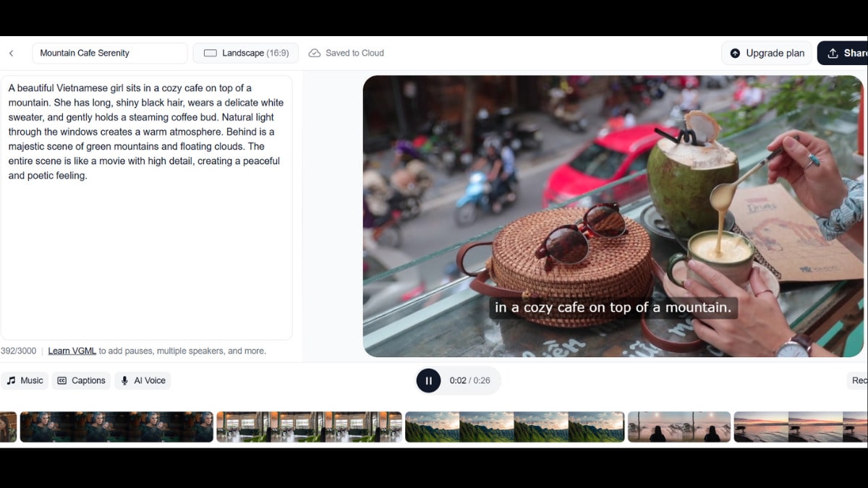Viewport: 868px width, 488px height.
Task: Open the Learn VGML link
Action: pyautogui.click(x=72, y=351)
